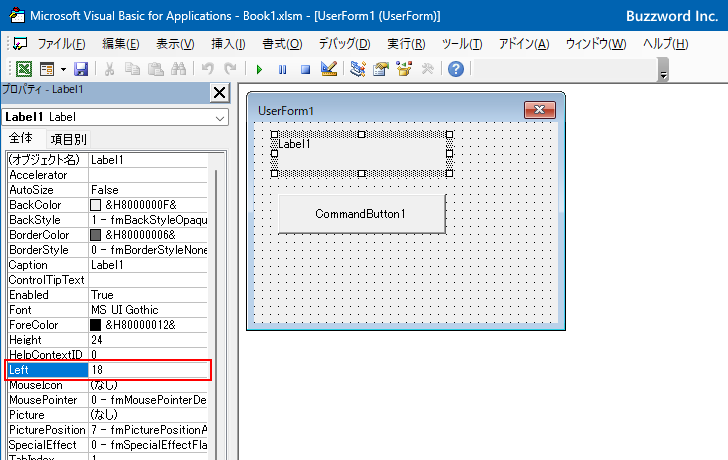Click the ForeColor swatch &H80000012&
728x460 pixels.
(96, 325)
